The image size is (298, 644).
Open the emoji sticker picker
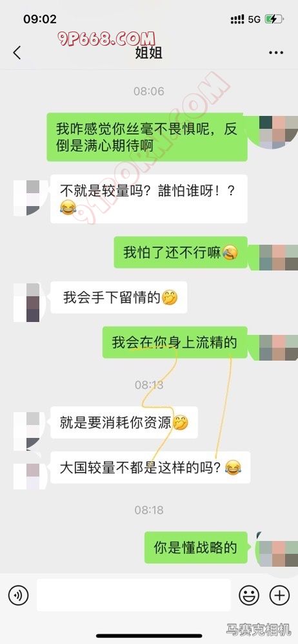coord(250,595)
